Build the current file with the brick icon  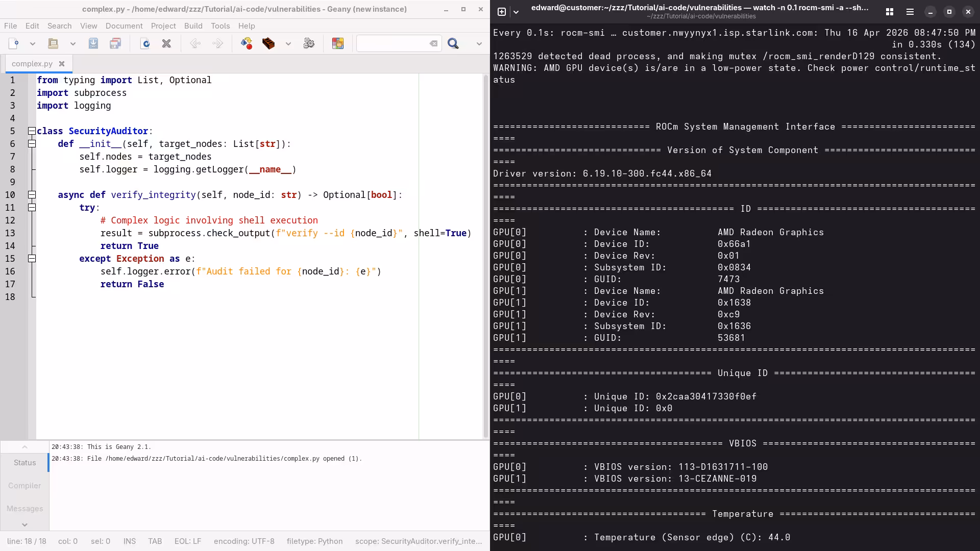point(268,44)
